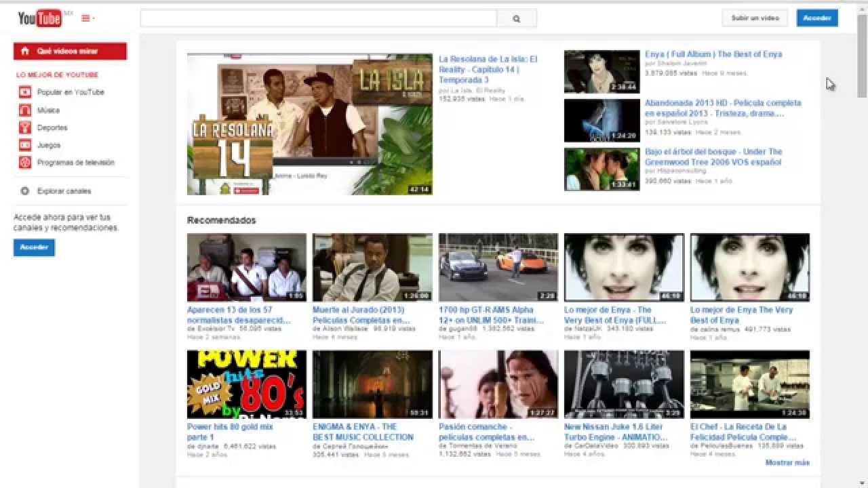
Task: Click the Subir un video button
Action: [755, 18]
